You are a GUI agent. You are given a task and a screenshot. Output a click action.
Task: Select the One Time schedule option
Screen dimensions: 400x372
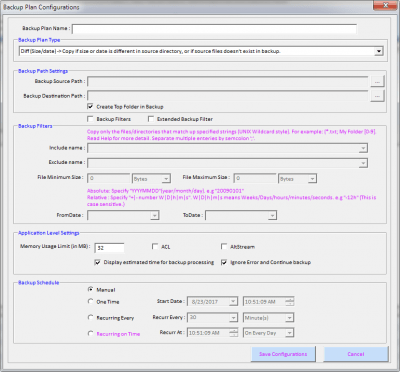click(90, 301)
